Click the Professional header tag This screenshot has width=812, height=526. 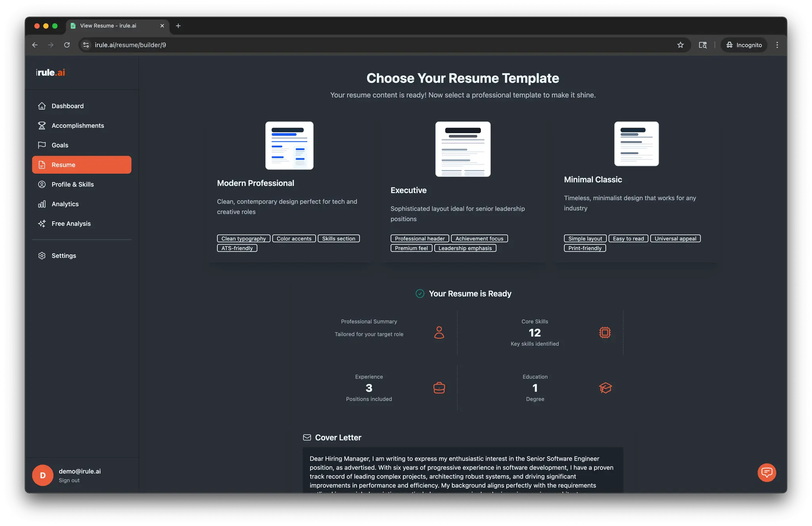coord(419,239)
